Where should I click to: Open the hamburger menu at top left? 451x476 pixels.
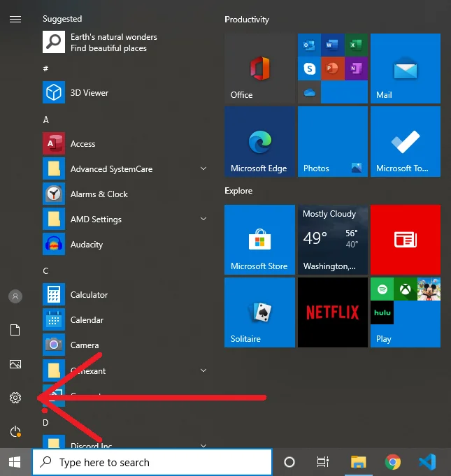coord(15,20)
